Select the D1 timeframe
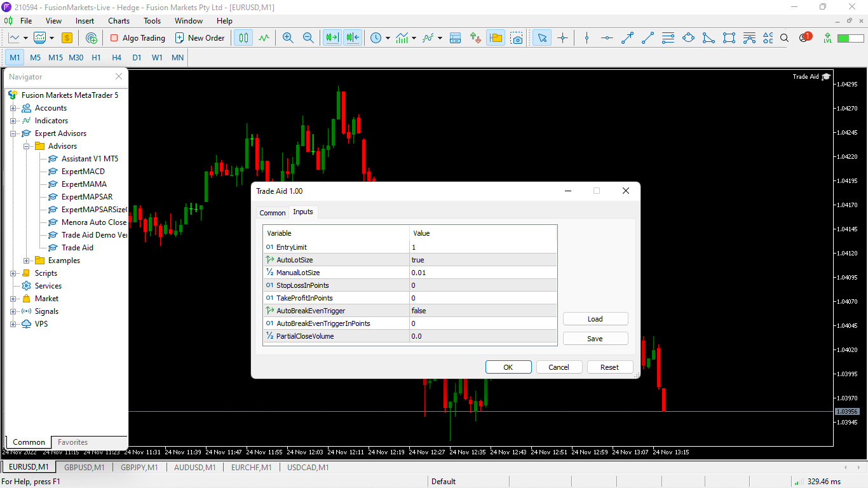 point(137,58)
